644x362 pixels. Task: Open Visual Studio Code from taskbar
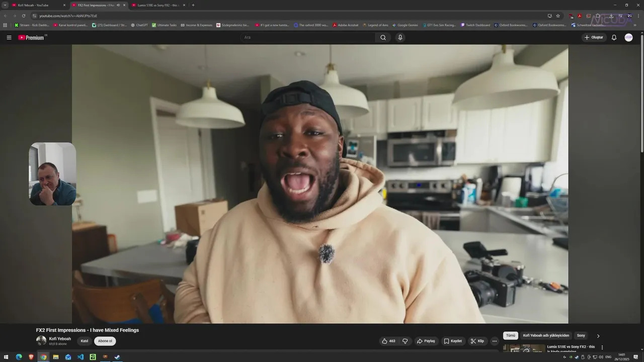click(x=80, y=357)
